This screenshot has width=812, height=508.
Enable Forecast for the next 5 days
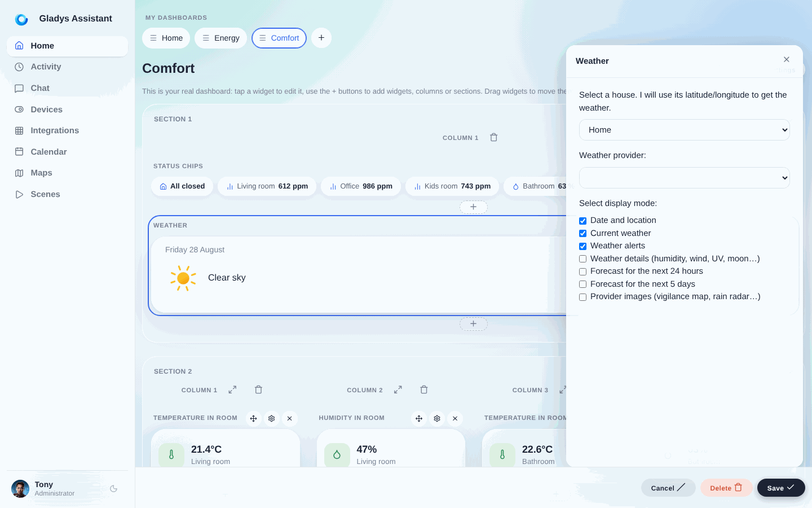tap(583, 284)
